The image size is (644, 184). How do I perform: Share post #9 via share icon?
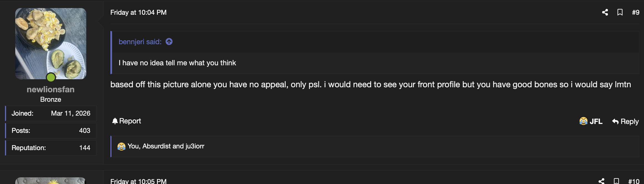tap(605, 12)
